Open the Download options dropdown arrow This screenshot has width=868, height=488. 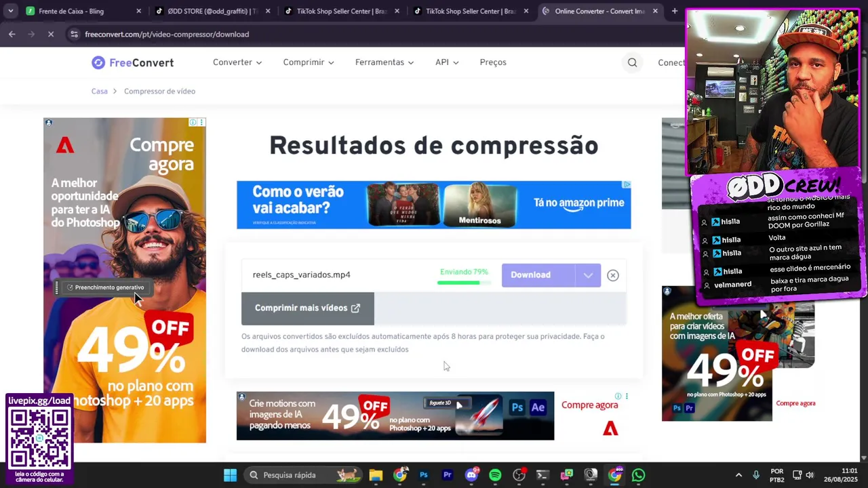point(588,275)
